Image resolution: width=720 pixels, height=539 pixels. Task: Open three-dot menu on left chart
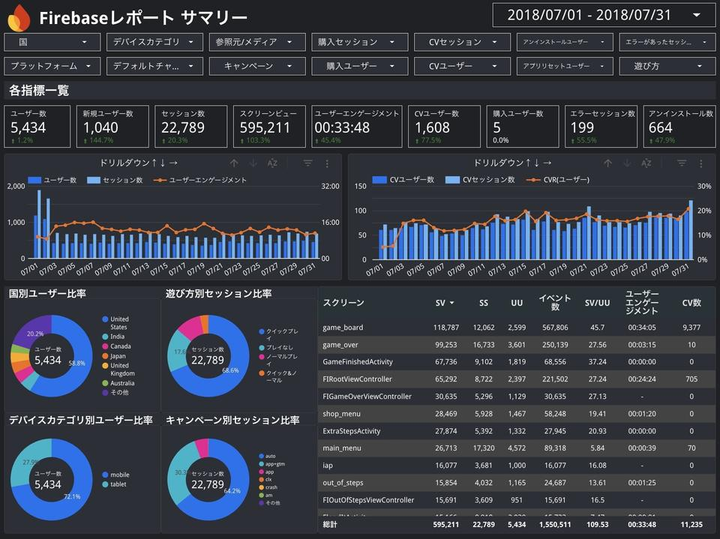coord(327,163)
